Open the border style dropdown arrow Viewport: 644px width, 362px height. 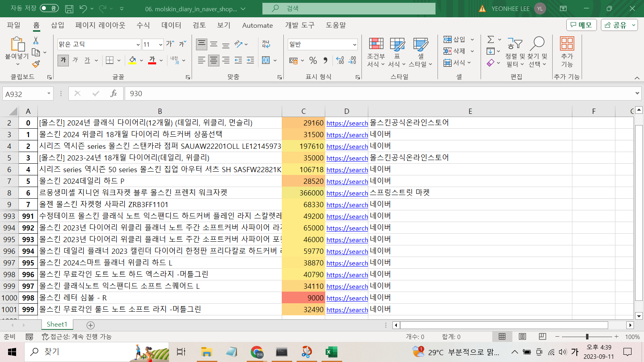[x=119, y=60]
